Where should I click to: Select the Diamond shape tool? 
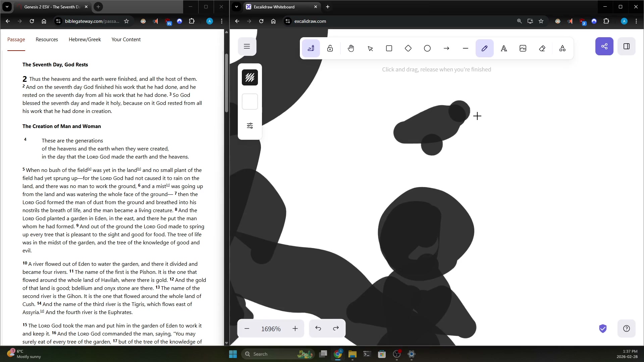[x=408, y=49]
